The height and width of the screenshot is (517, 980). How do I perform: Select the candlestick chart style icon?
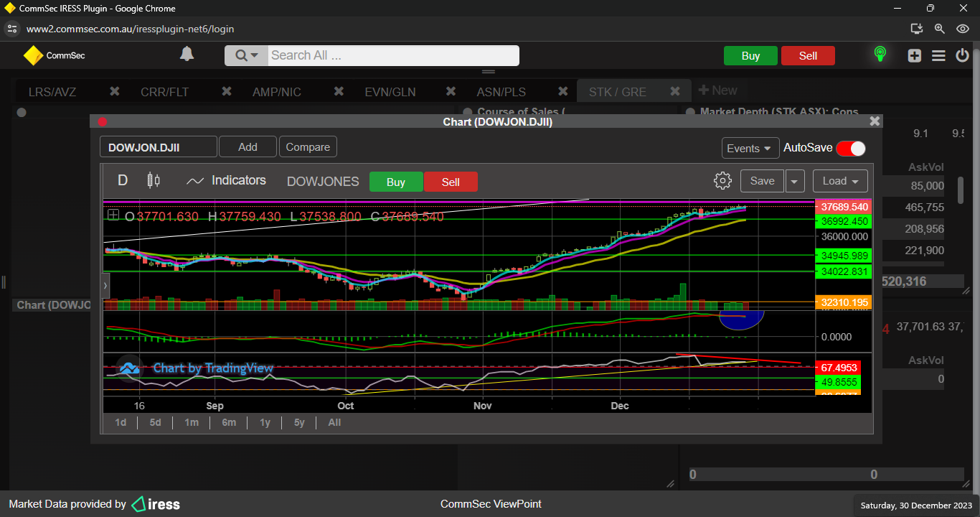pos(154,181)
